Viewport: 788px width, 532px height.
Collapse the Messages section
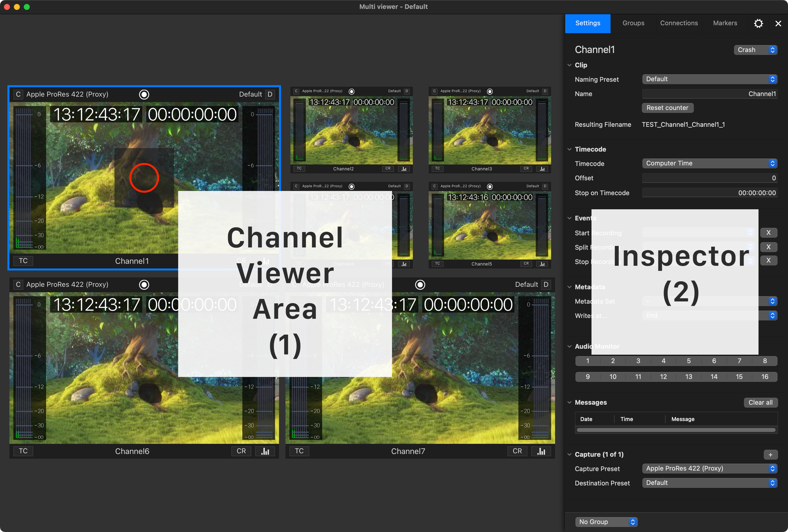pos(570,402)
